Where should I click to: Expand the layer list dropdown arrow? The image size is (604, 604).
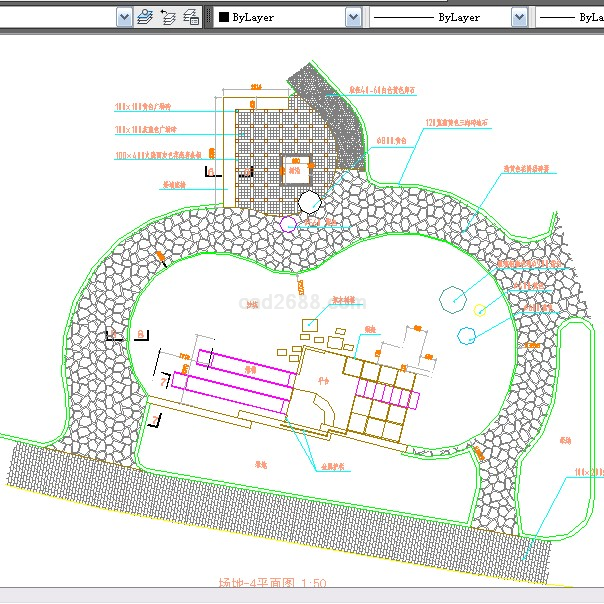coord(124,17)
